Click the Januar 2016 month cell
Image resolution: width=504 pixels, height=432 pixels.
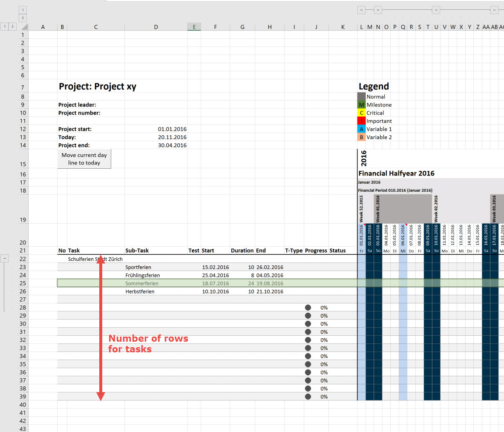369,182
